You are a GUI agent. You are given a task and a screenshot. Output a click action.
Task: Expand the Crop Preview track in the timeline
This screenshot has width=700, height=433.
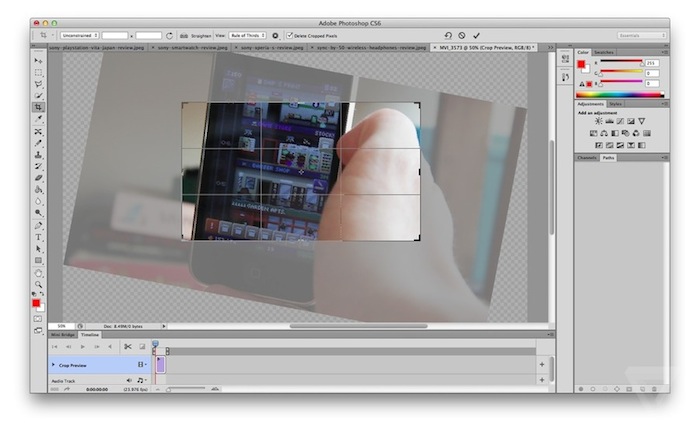tap(53, 366)
